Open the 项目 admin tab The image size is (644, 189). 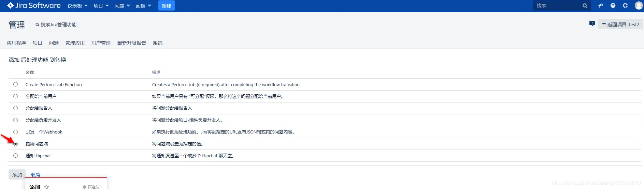click(x=38, y=43)
